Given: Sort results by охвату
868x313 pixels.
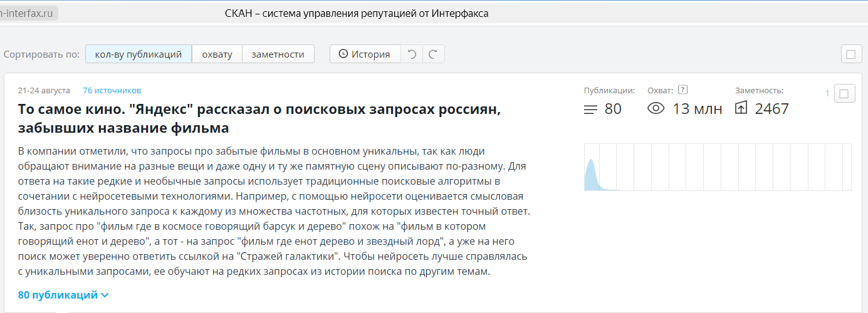Looking at the screenshot, I should [217, 54].
